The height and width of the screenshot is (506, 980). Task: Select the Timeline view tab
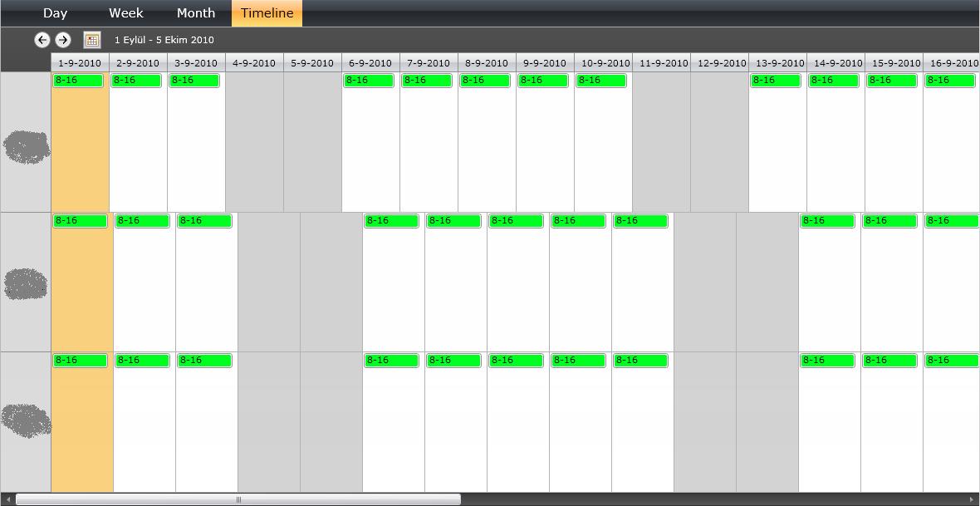click(267, 13)
